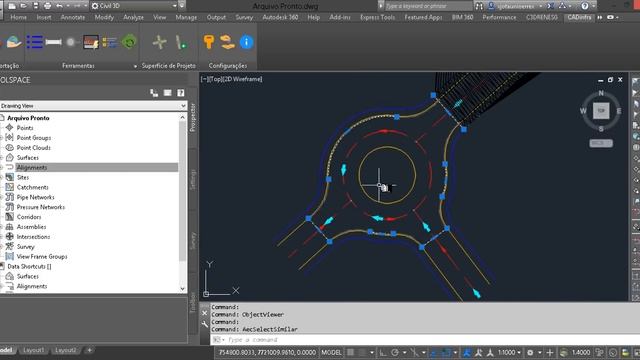This screenshot has height=360, width=640.
Task: Click the command line input field
Action: tap(424, 340)
